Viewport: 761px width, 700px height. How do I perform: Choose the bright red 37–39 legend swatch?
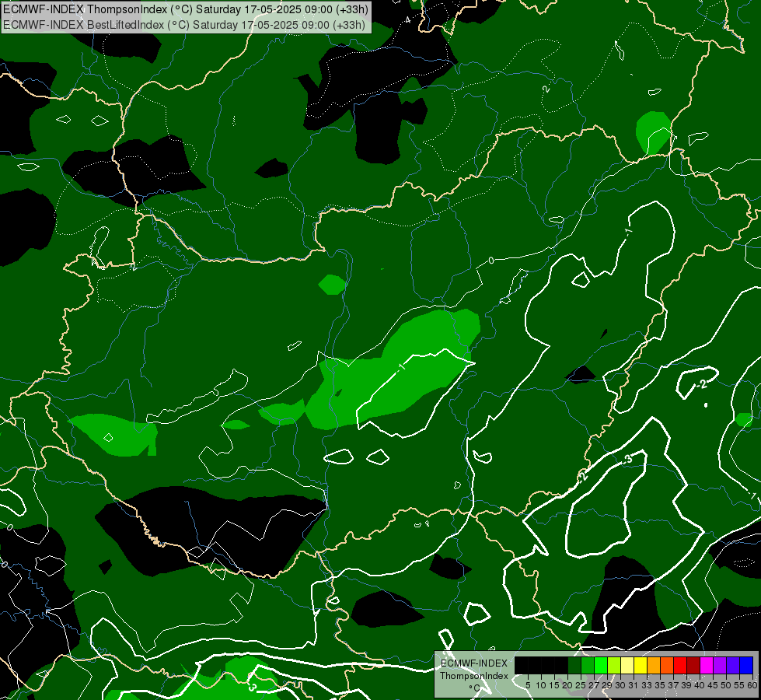tap(680, 665)
